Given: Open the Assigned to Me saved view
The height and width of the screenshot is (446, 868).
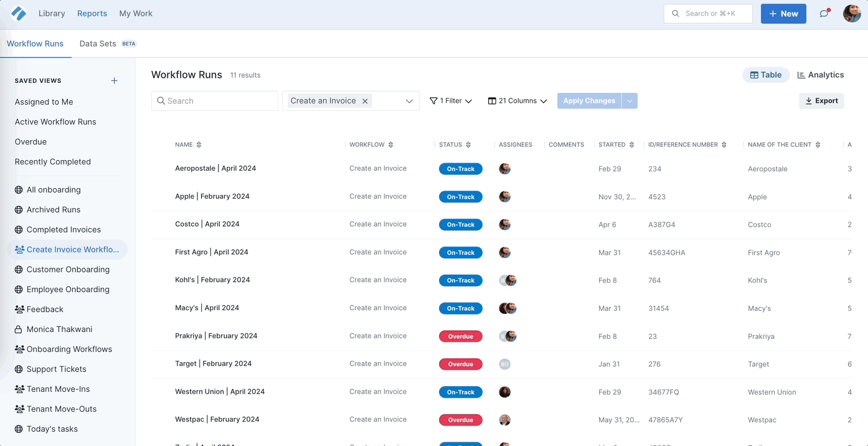Looking at the screenshot, I should tap(44, 102).
